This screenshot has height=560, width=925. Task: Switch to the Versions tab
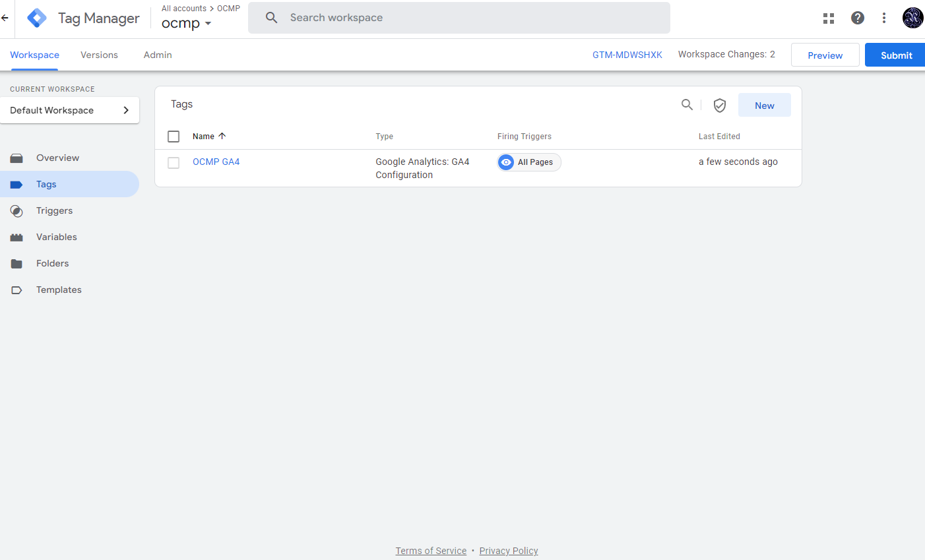pyautogui.click(x=99, y=55)
